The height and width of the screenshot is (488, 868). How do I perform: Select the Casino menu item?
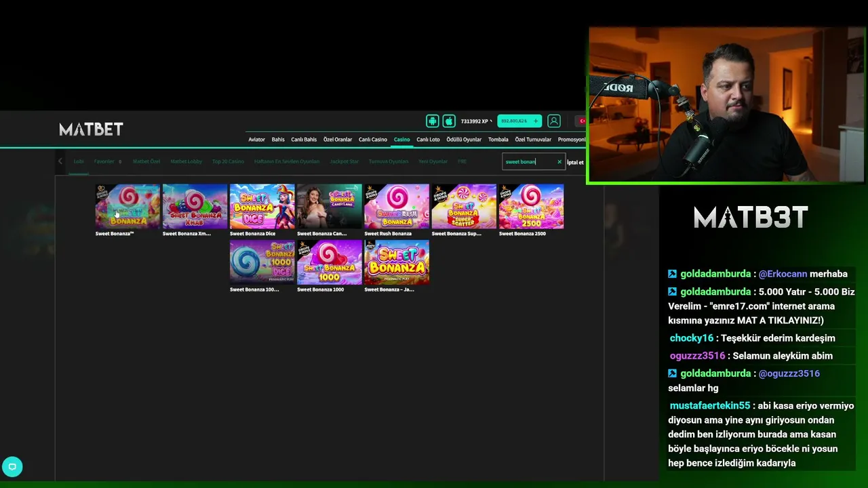pyautogui.click(x=402, y=140)
